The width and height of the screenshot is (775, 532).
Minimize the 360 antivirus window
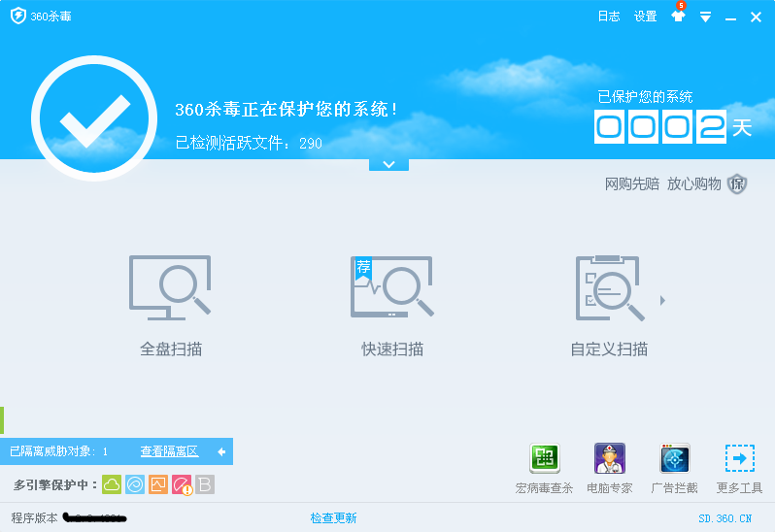point(730,17)
